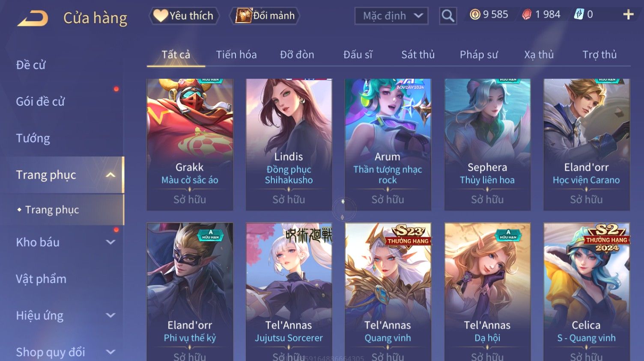Image resolution: width=644 pixels, height=361 pixels.
Task: Tap the heart icon in Yêu thích
Action: click(161, 16)
